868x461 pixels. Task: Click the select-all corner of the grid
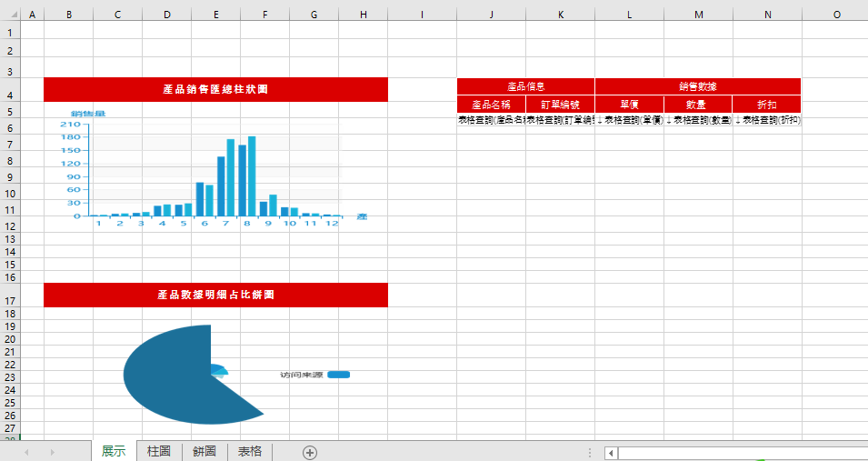[x=9, y=15]
